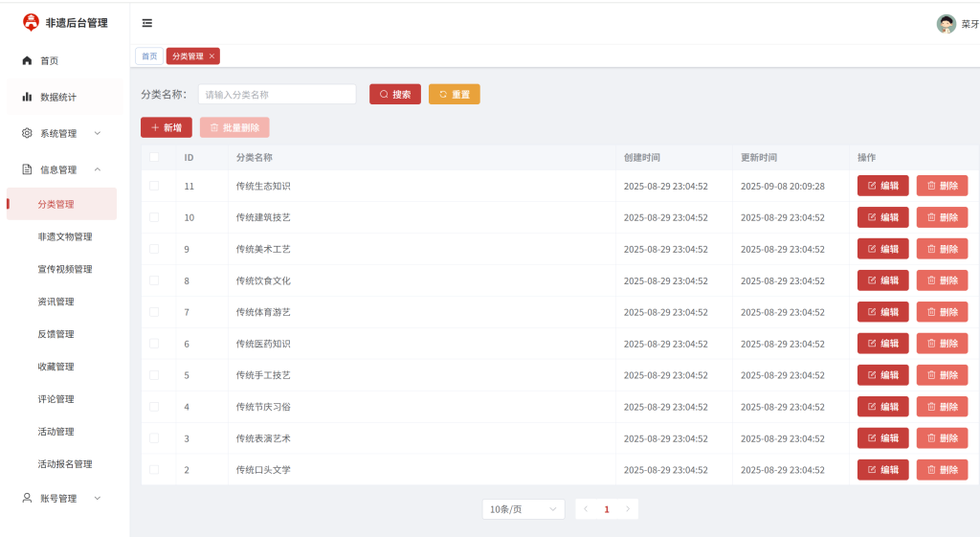The height and width of the screenshot is (537, 980).
Task: Tick the select-all checkbox in the table header
Action: 154,157
